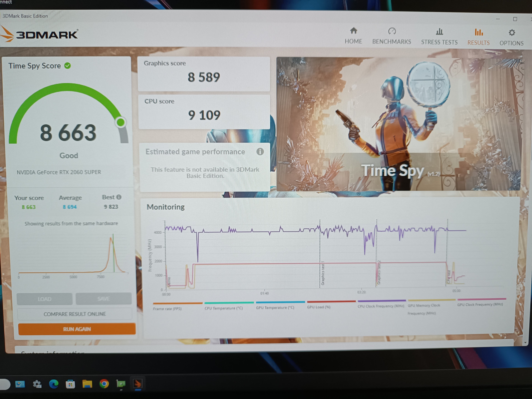This screenshot has height=399, width=532.
Task: Toggle GPU Temperature legend series
Action: (275, 307)
